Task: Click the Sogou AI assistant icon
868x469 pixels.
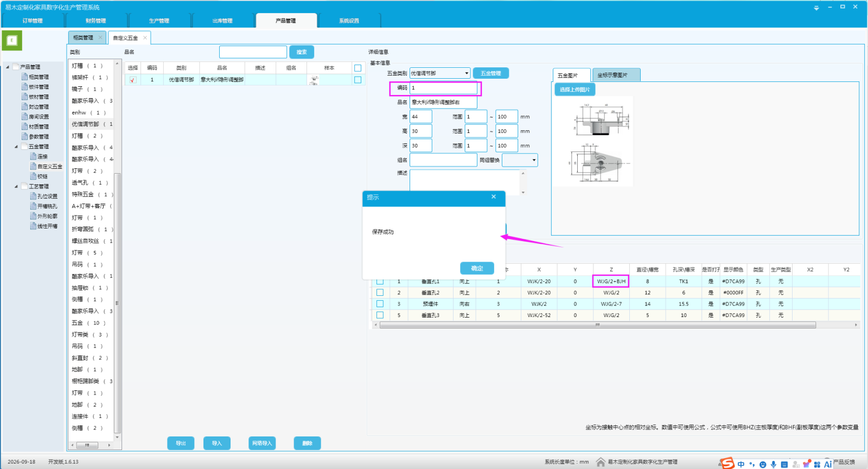Action: [828, 464]
